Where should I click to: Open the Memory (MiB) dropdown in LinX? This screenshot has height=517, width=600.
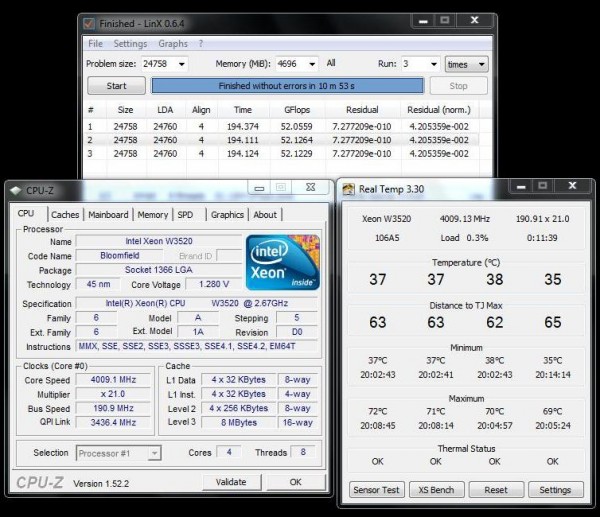coord(312,64)
